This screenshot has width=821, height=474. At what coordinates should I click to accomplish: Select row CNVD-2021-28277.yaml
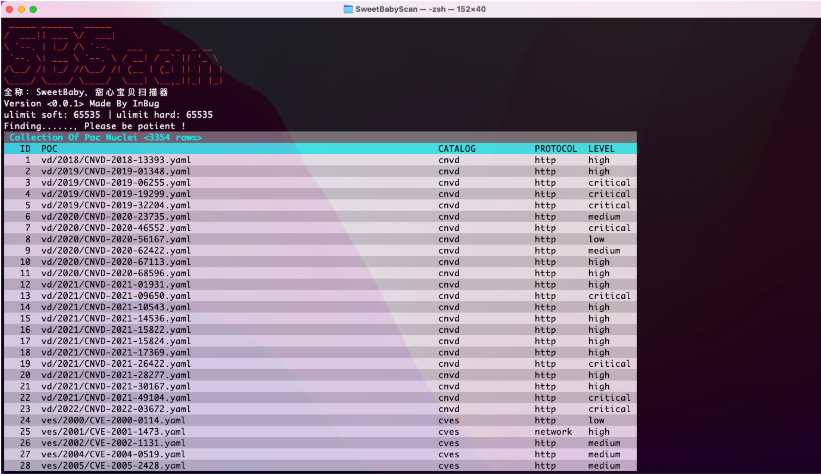coord(320,375)
